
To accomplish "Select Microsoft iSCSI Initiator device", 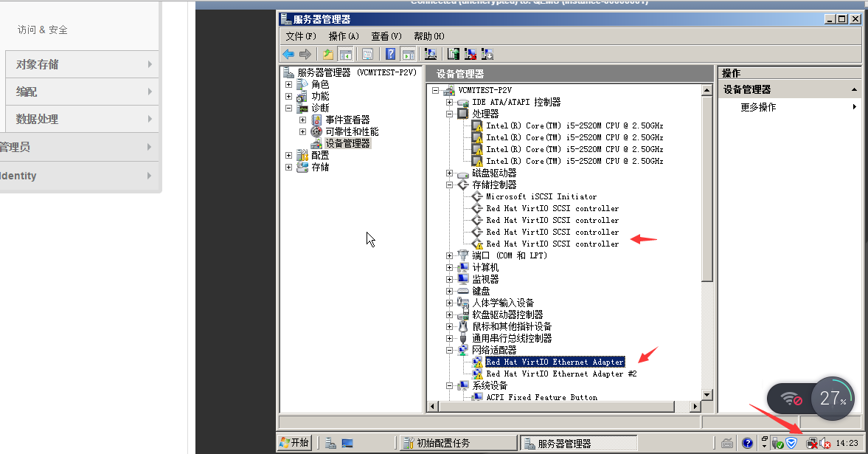I will (541, 197).
